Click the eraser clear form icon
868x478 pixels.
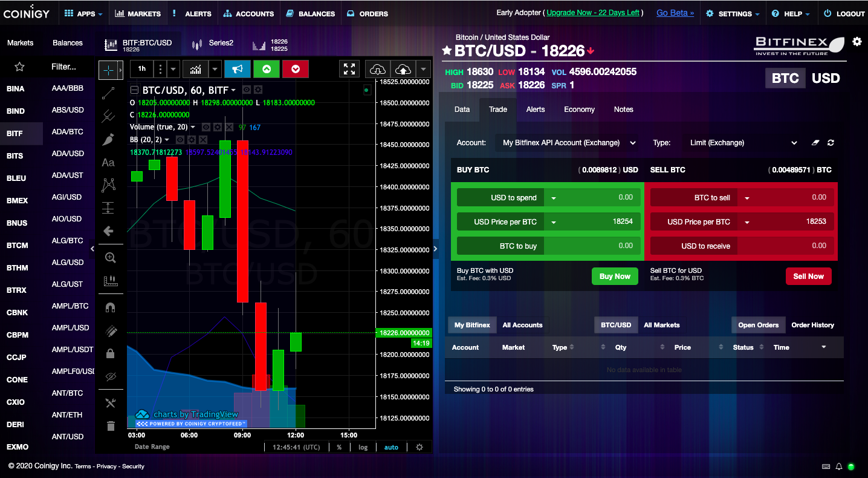tap(815, 143)
